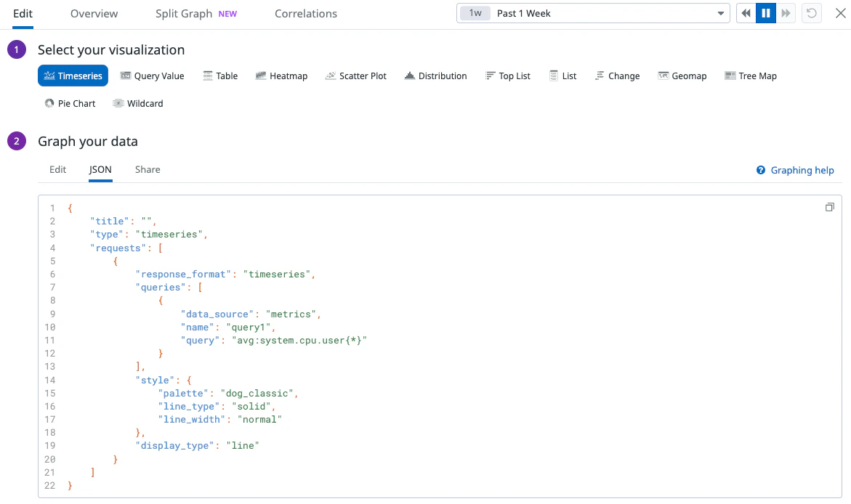Pick the Heatmap visualization
851x504 pixels.
click(282, 76)
